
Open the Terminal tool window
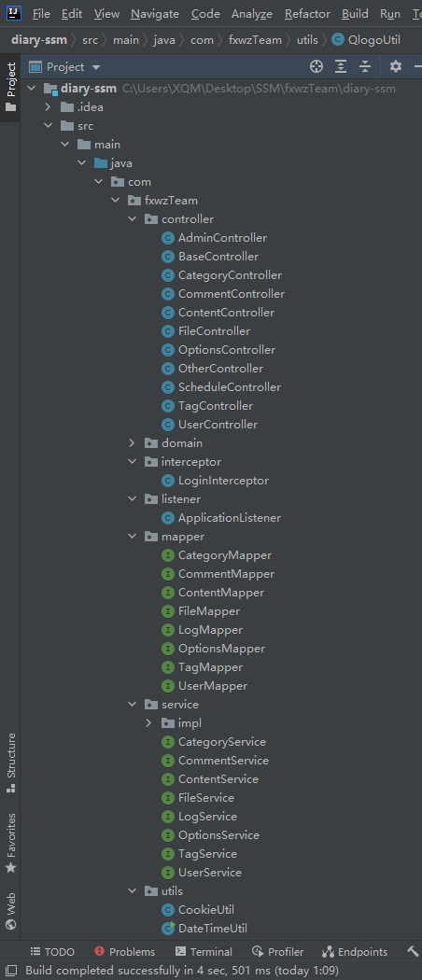[204, 952]
